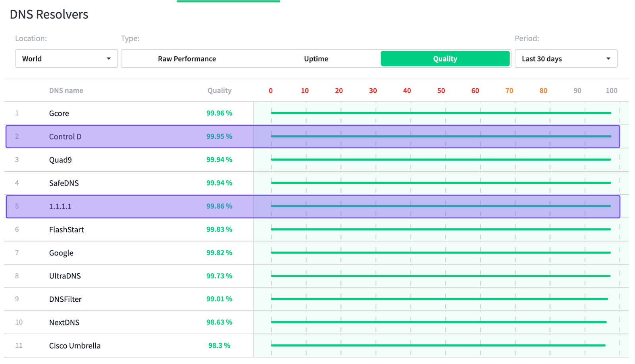Click the 99.95 % quality value
Viewport: 635px width, 364px height.
coord(219,136)
